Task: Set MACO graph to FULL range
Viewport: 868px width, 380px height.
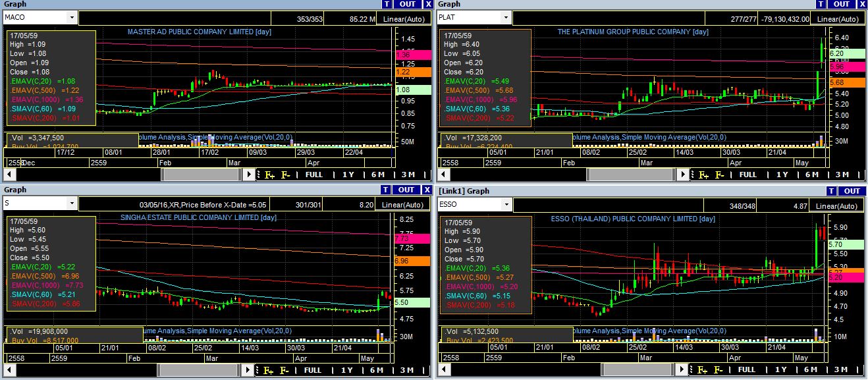Action: coord(313,175)
